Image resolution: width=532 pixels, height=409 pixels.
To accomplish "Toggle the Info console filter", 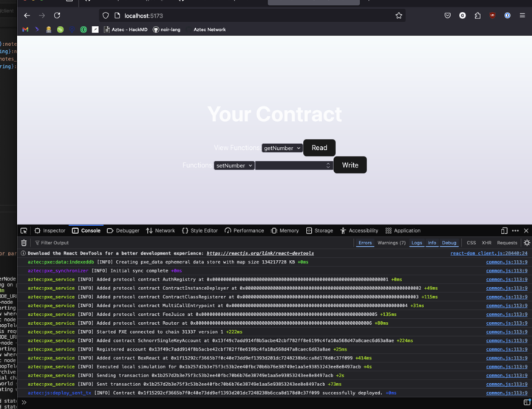I will 432,243.
